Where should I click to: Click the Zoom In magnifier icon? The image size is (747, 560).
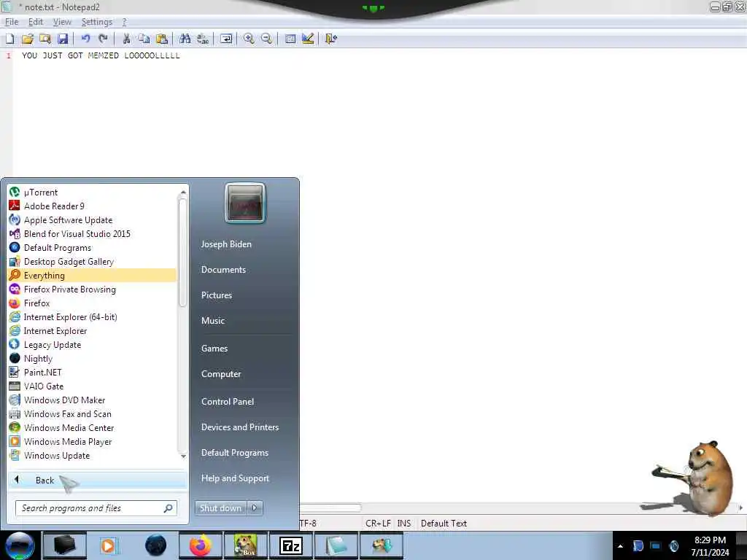[x=249, y=39]
